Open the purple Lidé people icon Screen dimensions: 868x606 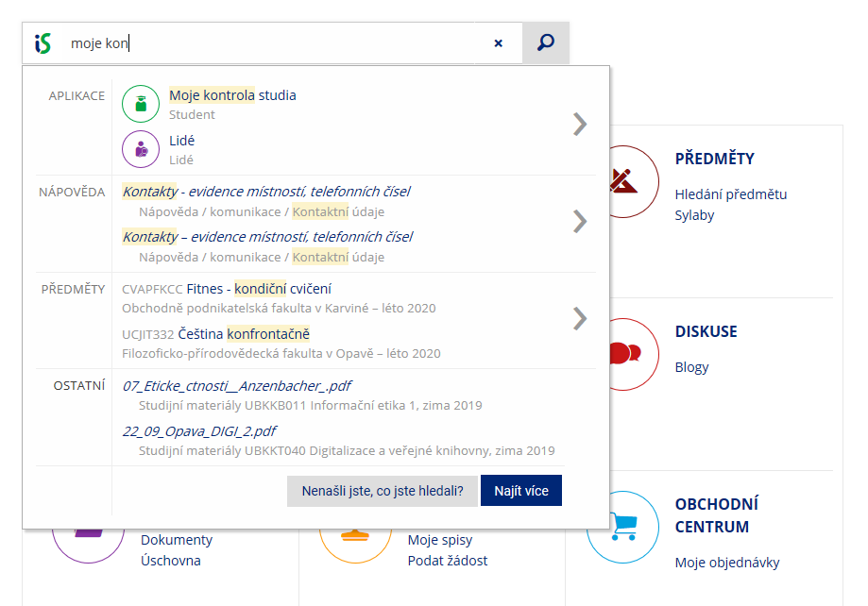pyautogui.click(x=141, y=149)
